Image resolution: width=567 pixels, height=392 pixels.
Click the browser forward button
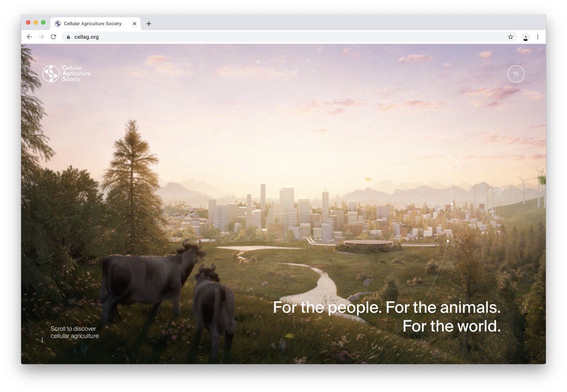[x=41, y=37]
